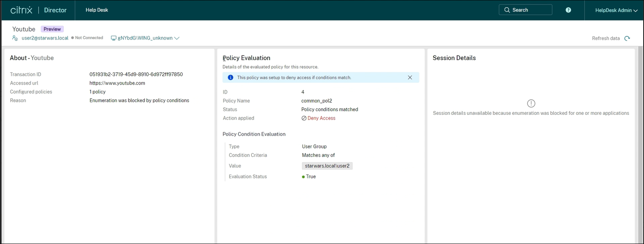This screenshot has width=644, height=244.
Task: Expand the HelpDesk Admin account menu
Action: pyautogui.click(x=616, y=10)
